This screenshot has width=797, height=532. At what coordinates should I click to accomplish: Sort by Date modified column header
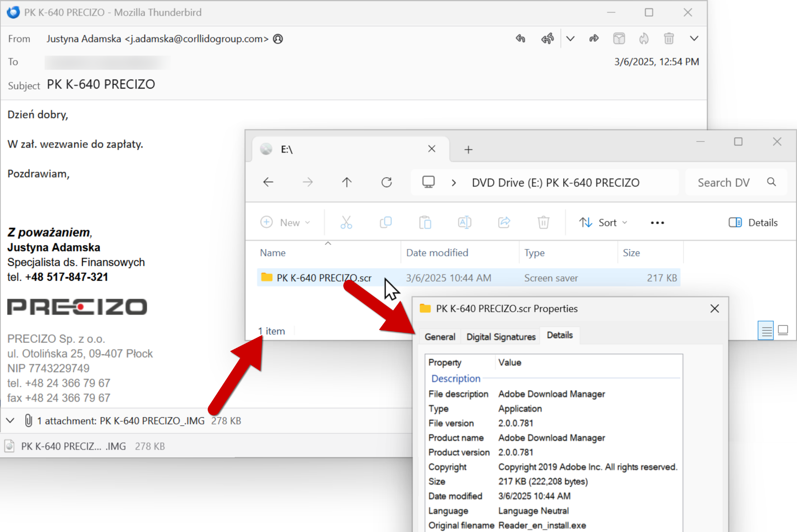coord(437,253)
